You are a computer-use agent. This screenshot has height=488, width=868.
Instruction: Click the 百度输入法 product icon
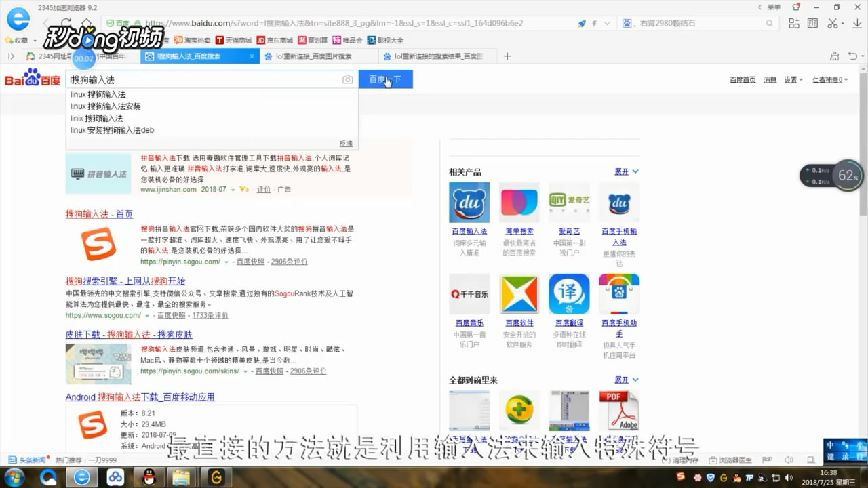[x=469, y=202]
